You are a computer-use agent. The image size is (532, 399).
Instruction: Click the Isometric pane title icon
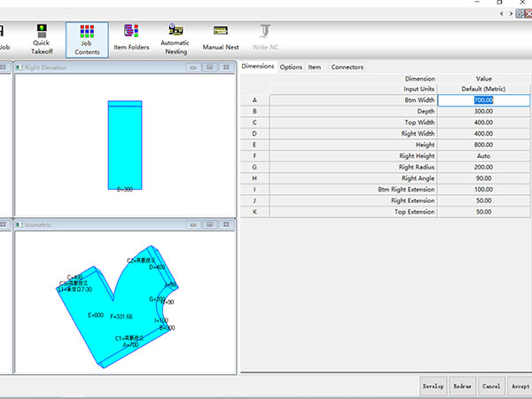pos(20,224)
